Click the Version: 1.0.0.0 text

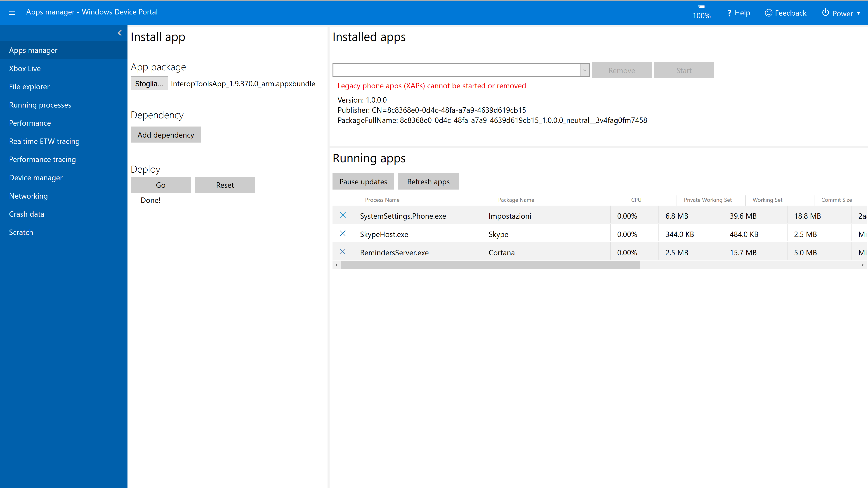(x=362, y=100)
